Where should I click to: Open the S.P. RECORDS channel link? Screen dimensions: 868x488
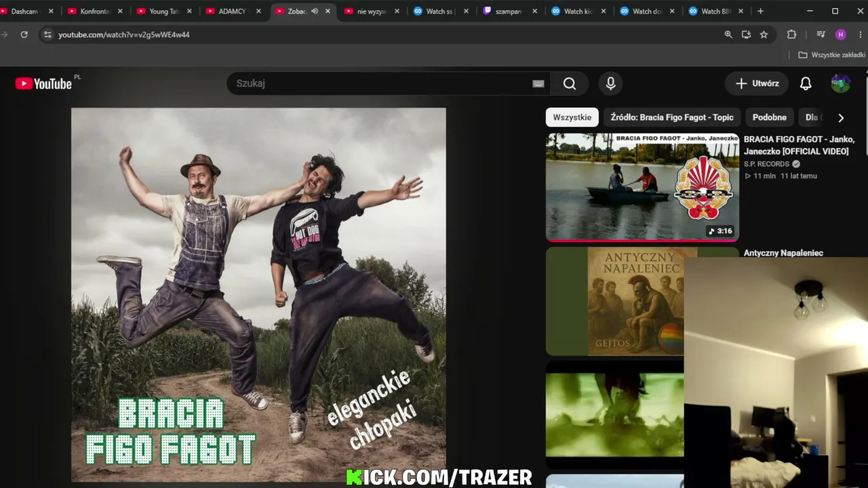(x=766, y=164)
